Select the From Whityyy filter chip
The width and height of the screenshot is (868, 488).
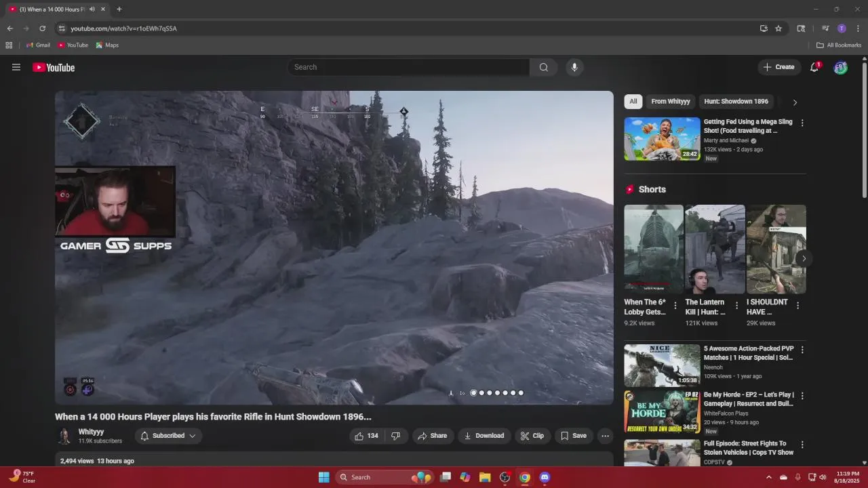(671, 102)
